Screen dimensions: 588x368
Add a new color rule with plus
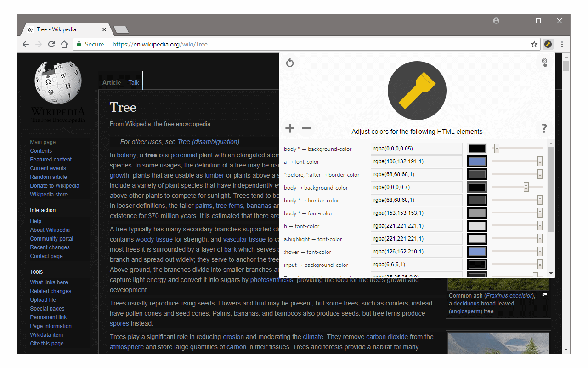(x=290, y=128)
